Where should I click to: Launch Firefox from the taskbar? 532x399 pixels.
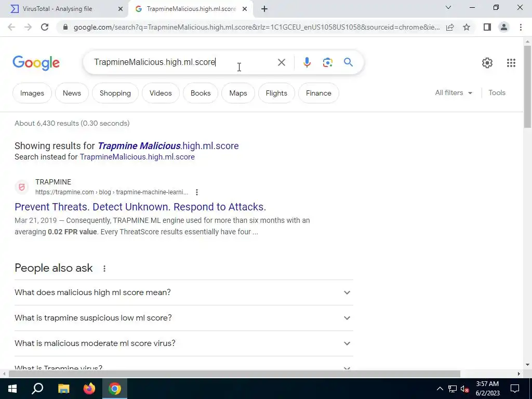pyautogui.click(x=89, y=389)
